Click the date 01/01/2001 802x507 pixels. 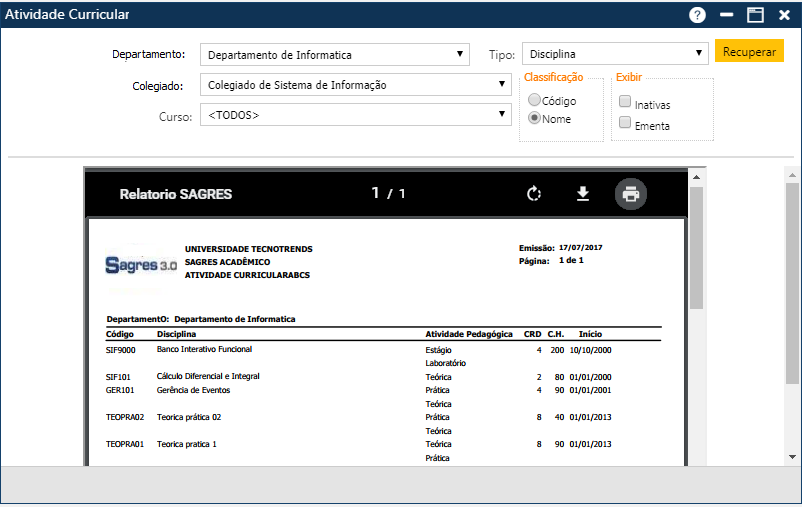(590, 390)
